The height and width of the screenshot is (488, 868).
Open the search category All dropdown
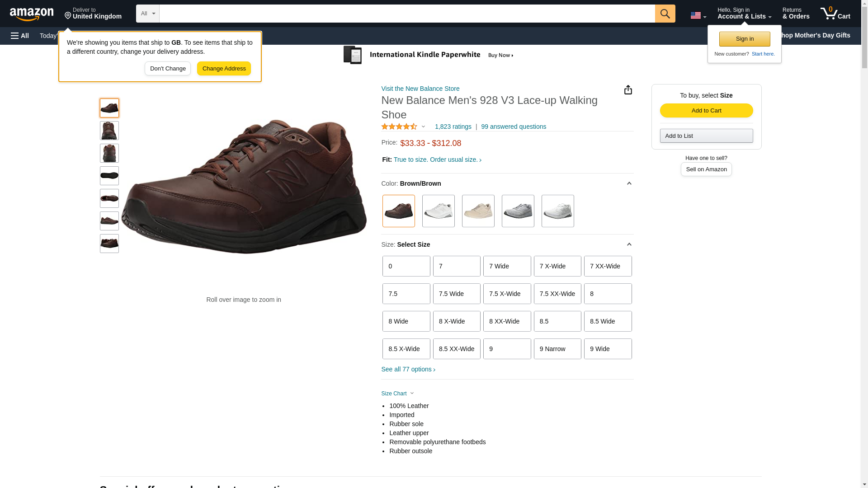click(147, 14)
